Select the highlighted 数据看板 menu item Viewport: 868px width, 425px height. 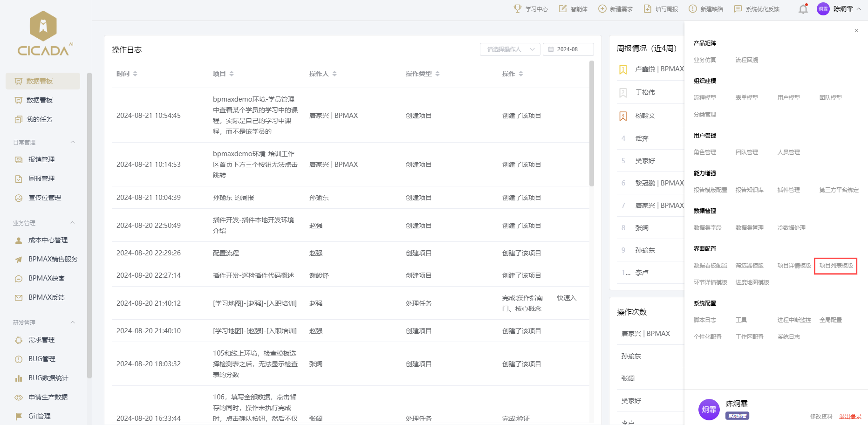coord(43,81)
